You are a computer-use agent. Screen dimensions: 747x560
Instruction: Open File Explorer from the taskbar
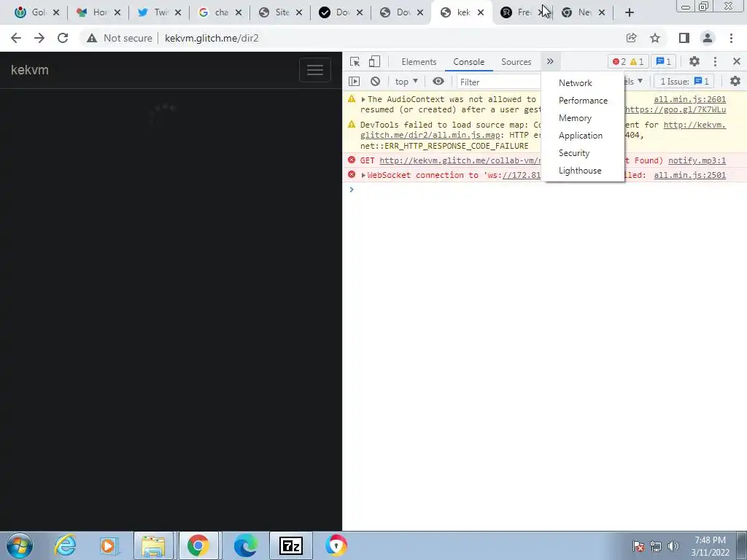(153, 545)
